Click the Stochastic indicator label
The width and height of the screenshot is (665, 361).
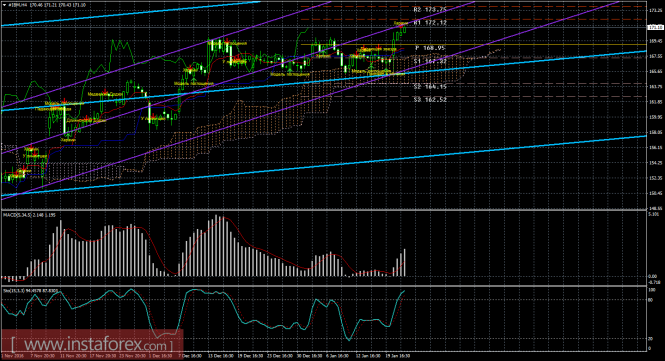pos(30,291)
